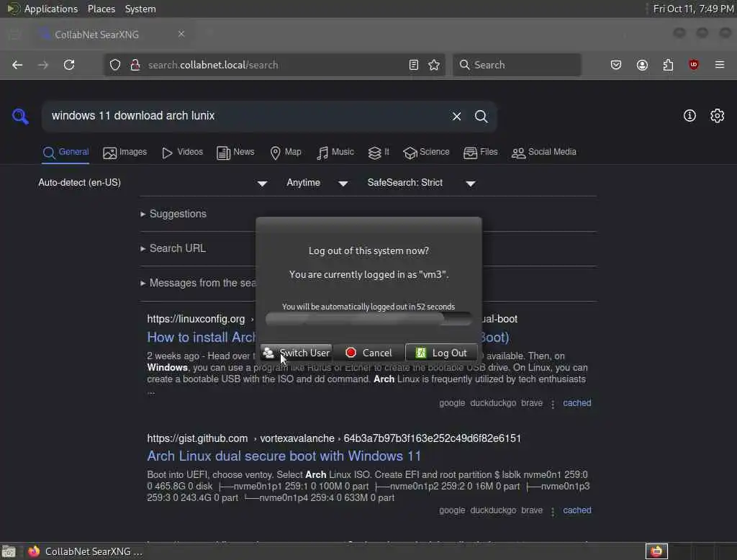Switch to the Videos tab

(x=182, y=153)
